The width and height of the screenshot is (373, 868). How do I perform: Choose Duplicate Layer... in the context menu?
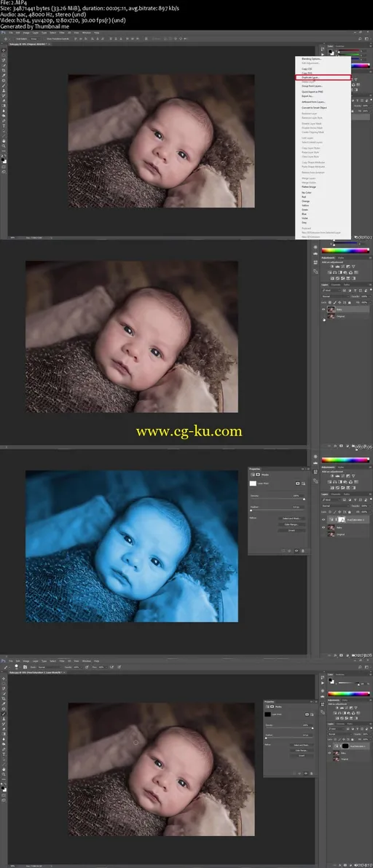323,77
